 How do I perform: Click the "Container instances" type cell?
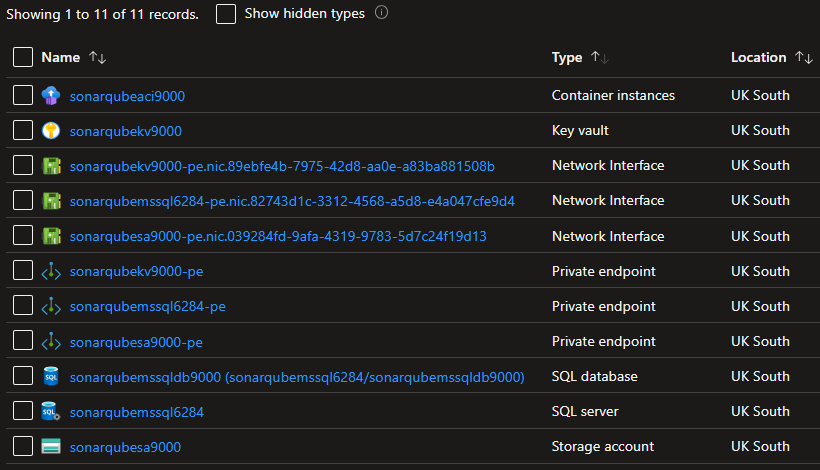[x=613, y=95]
